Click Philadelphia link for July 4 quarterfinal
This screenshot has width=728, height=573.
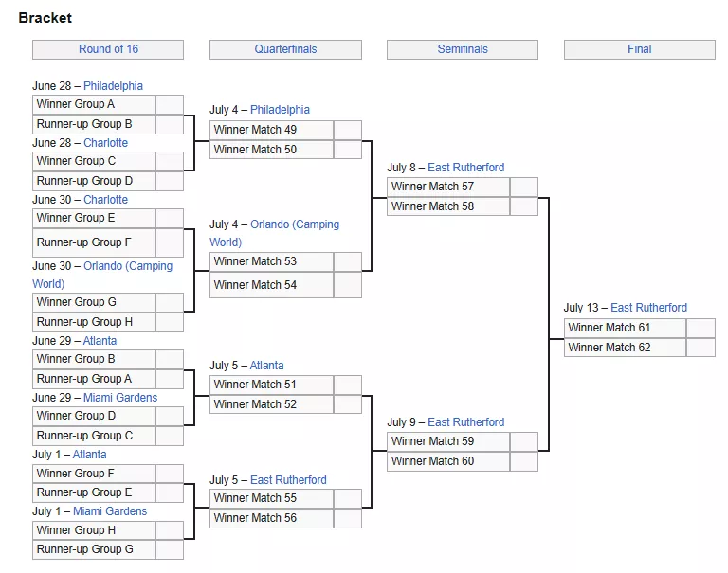pyautogui.click(x=280, y=110)
